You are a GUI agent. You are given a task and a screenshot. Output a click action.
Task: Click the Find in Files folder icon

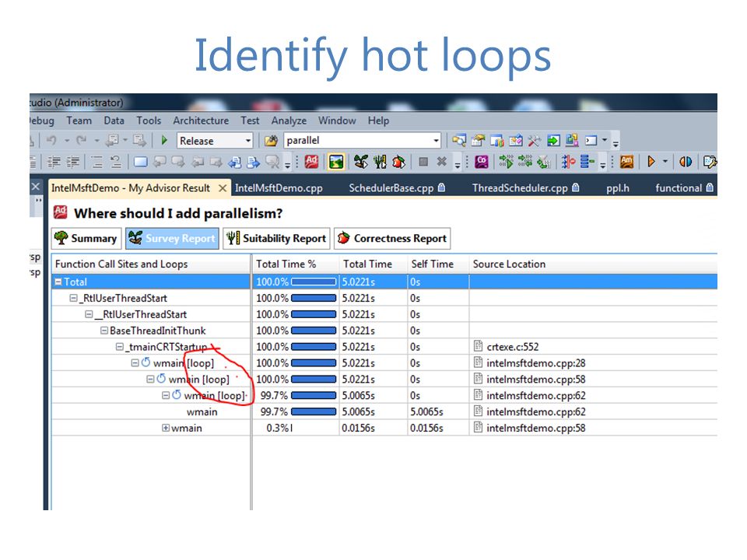click(x=271, y=141)
